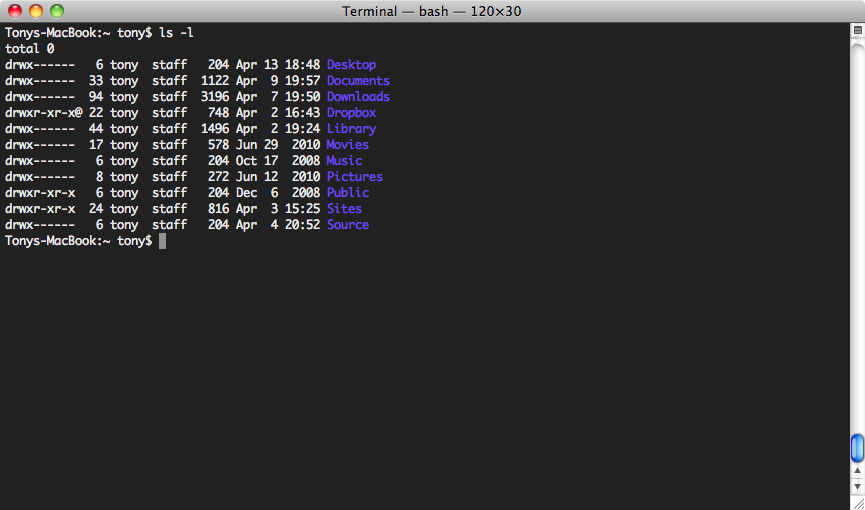Click the Source directory name
The width and height of the screenshot is (865, 510).
pos(348,225)
